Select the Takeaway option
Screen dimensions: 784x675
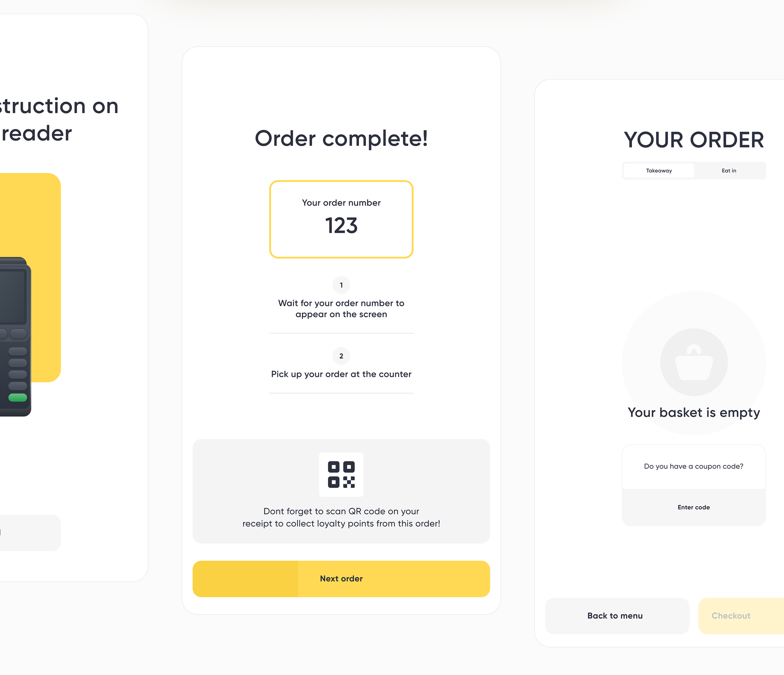[x=659, y=171]
